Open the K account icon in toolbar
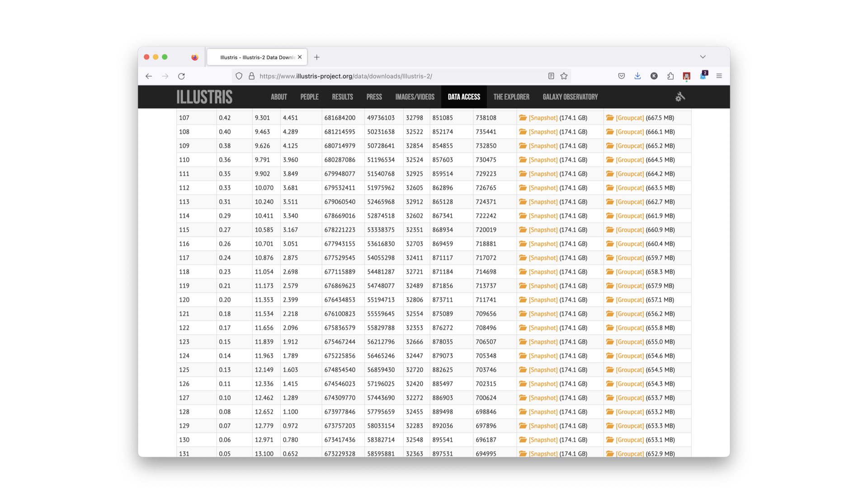Image resolution: width=868 pixels, height=488 pixels. [654, 76]
